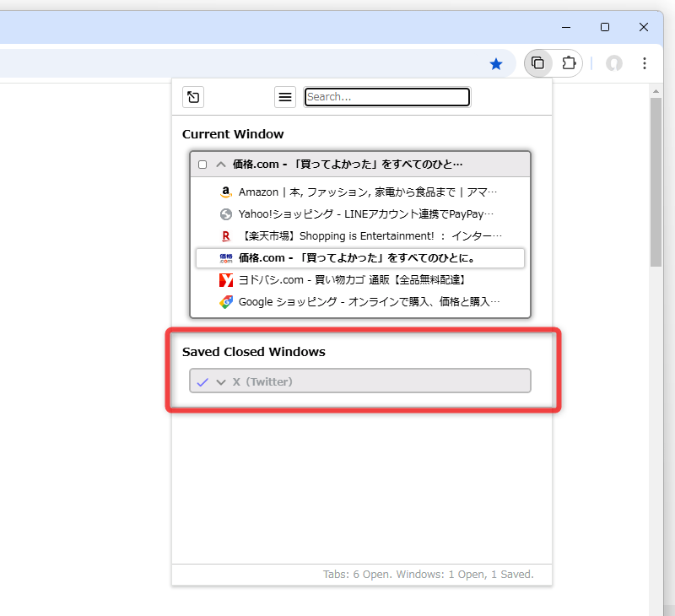
Task: Select the ヨドバシ.com tab row
Action: 360,280
